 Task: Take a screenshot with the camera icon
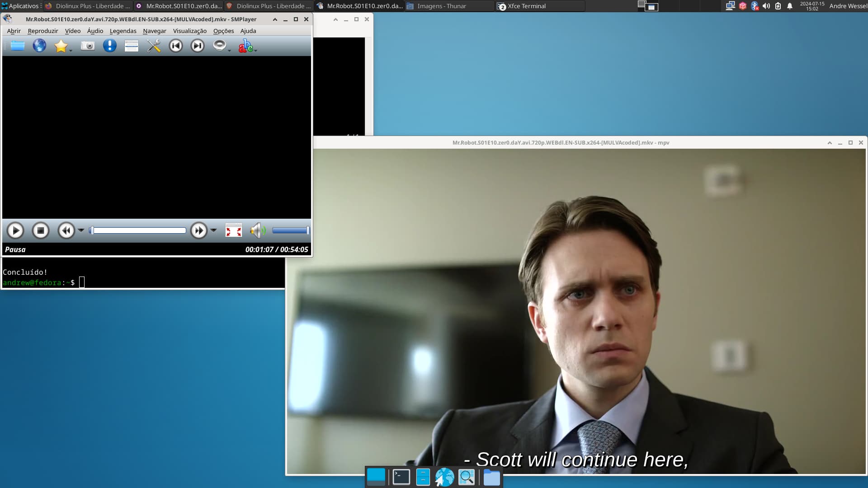click(x=88, y=46)
